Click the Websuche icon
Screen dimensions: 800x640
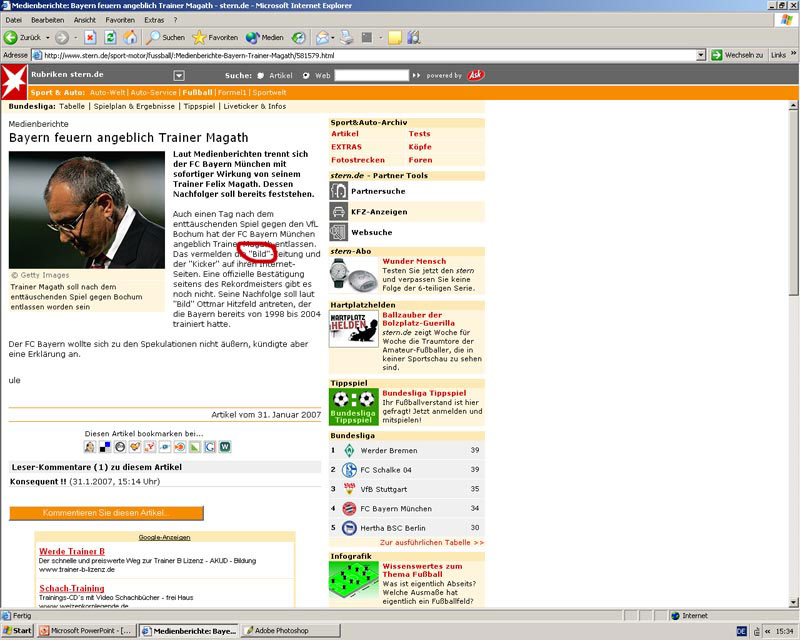tap(338, 232)
